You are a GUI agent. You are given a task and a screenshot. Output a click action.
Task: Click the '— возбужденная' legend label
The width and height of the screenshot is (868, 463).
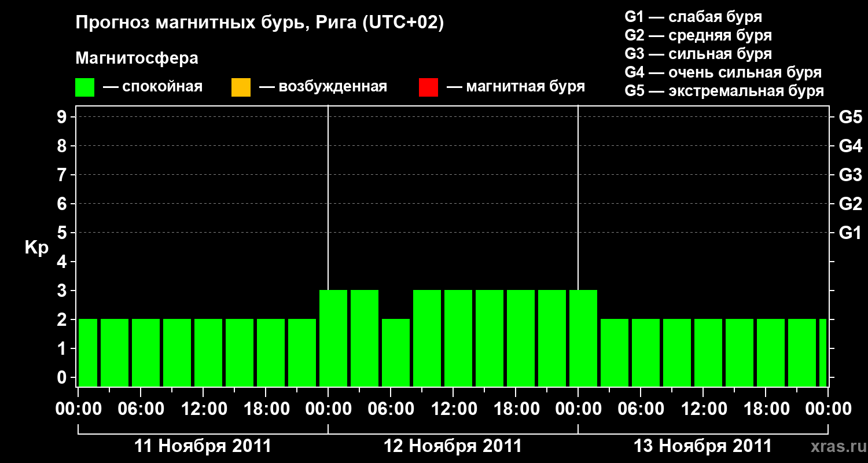[323, 87]
